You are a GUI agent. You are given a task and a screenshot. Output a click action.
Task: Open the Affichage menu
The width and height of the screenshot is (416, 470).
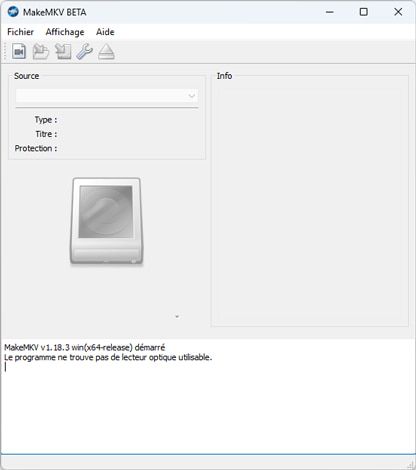pos(65,32)
